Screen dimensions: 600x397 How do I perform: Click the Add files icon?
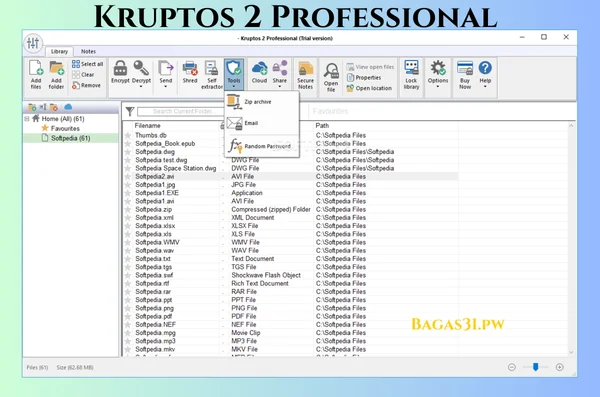[x=36, y=68]
